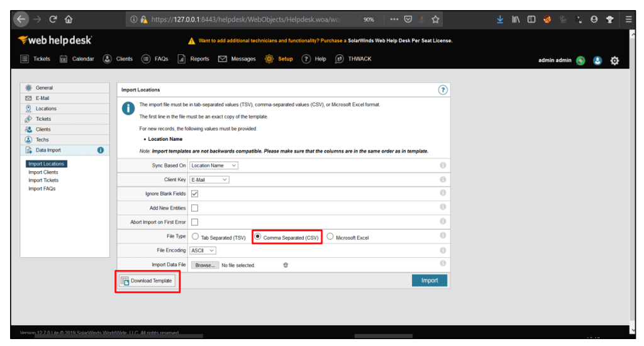Open the blue user profile icon
This screenshot has height=346, width=644.
(x=597, y=61)
